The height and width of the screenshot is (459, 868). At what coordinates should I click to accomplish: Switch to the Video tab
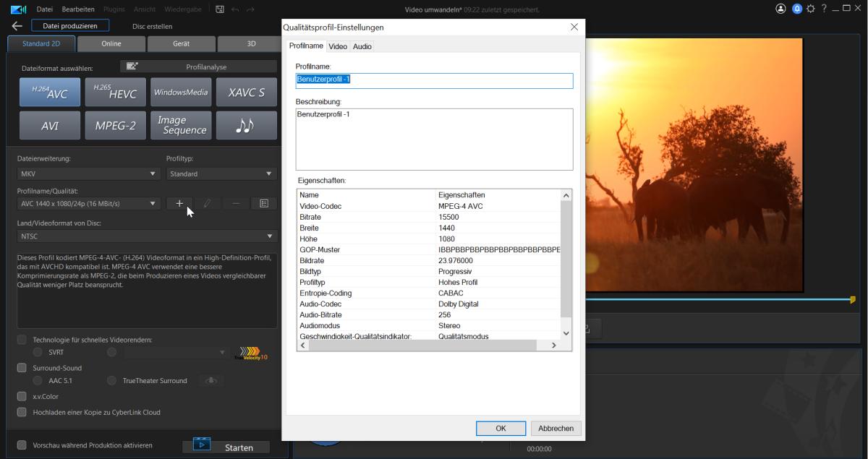[x=338, y=46]
